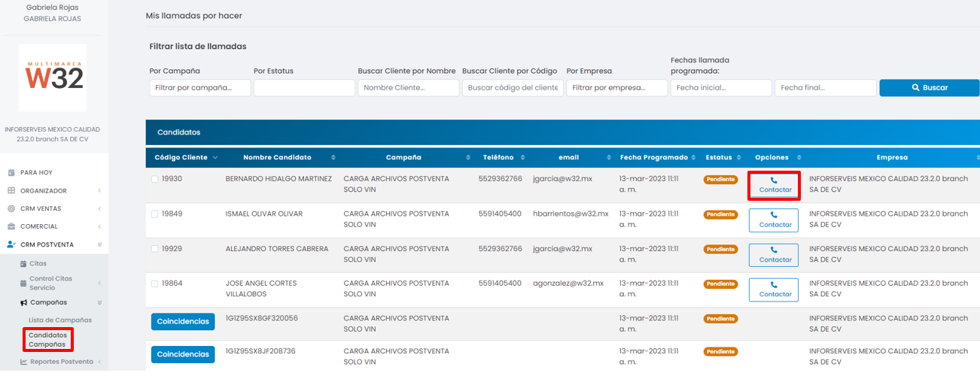Click the Reportes Postventa chart icon
This screenshot has height=376, width=980.
click(23, 362)
